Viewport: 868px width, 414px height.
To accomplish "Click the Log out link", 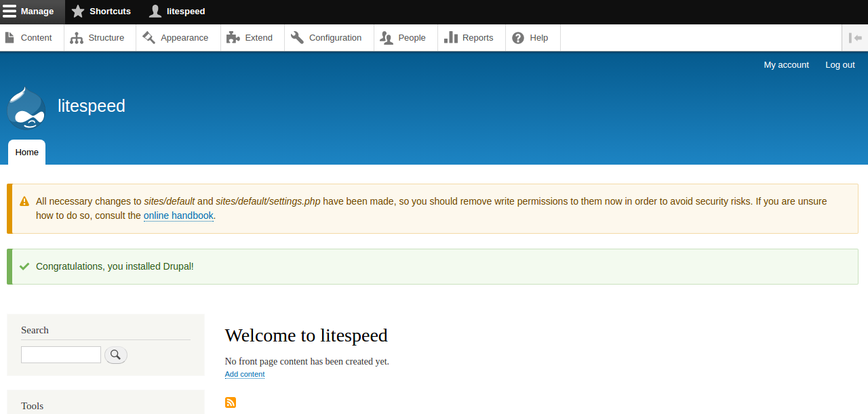I will pos(840,65).
